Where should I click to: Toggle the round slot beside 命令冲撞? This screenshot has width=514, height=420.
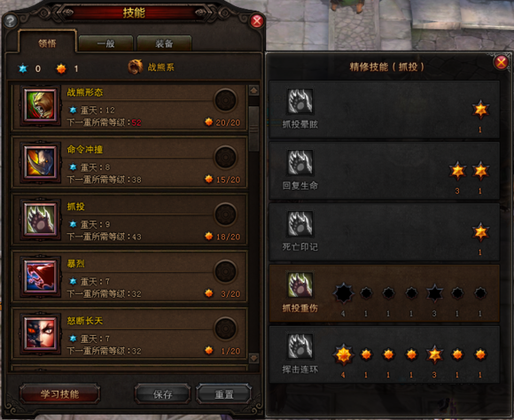pyautogui.click(x=225, y=157)
